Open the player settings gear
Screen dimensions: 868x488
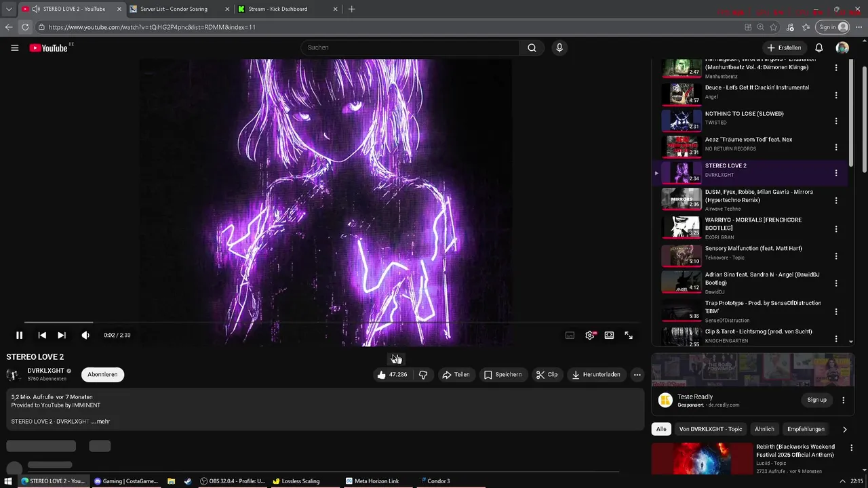[x=590, y=335]
